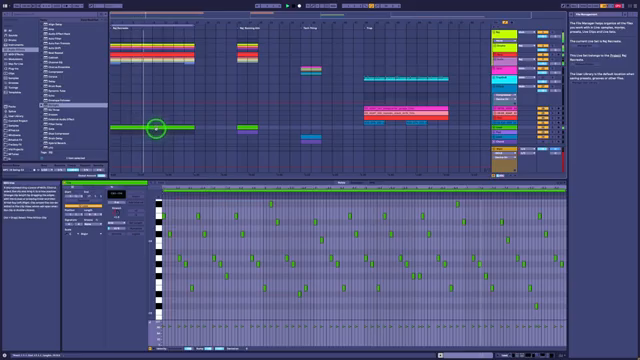Open Samples category in browser
Screen dimensions: 640x360
click(x=13, y=78)
